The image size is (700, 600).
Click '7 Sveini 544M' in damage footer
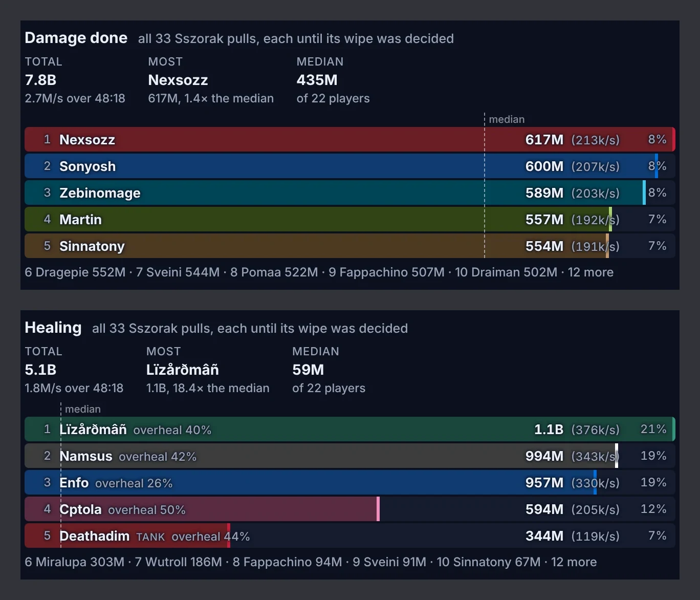[178, 272]
